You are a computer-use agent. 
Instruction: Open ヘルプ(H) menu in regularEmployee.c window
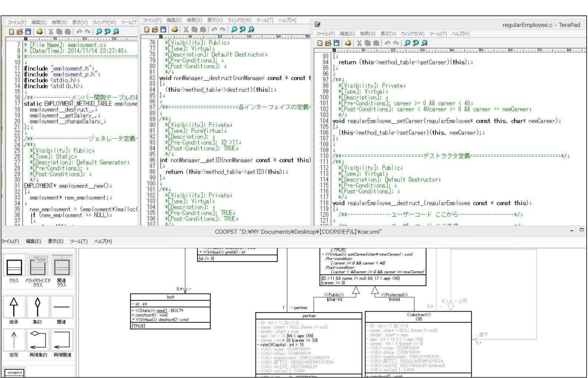(x=460, y=34)
